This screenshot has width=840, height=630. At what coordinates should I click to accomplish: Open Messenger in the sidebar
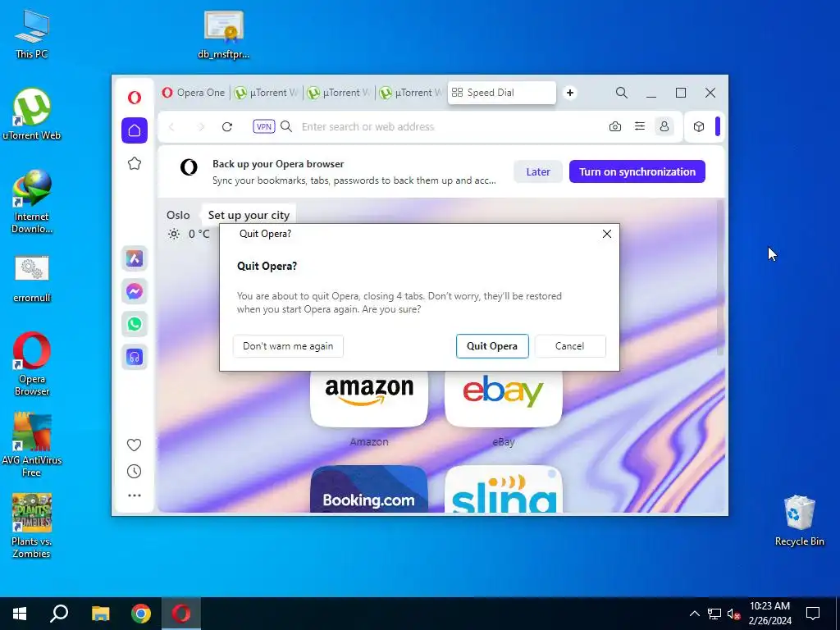(x=135, y=291)
